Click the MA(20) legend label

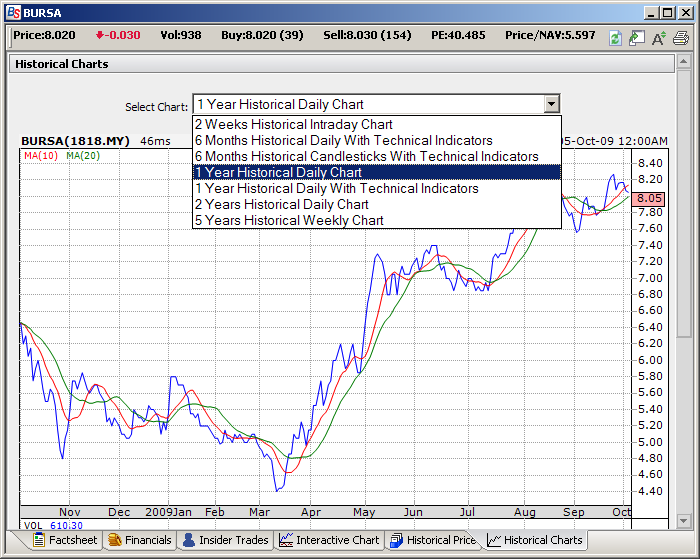coord(83,156)
